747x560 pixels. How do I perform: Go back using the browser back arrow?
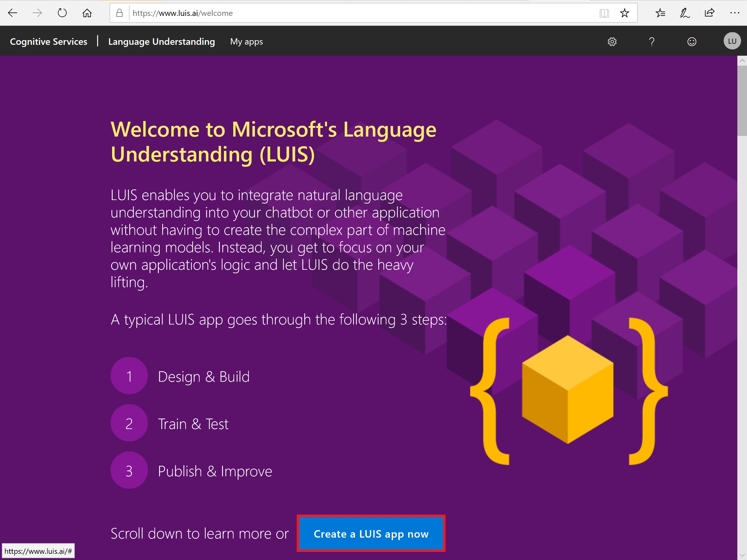[x=12, y=13]
